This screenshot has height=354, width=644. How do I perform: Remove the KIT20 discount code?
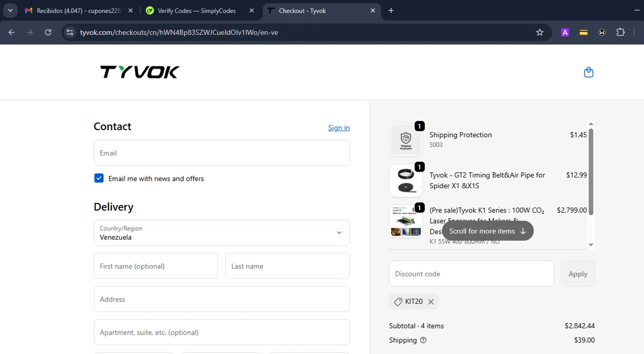[431, 302]
